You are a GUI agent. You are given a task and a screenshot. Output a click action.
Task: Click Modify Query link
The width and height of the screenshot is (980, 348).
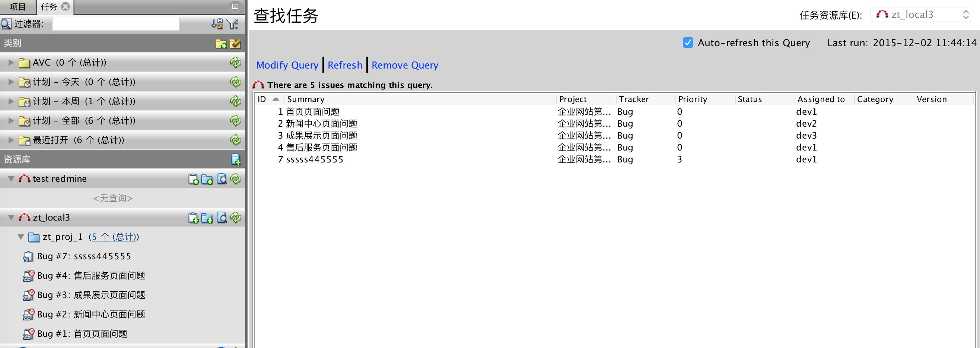(287, 65)
